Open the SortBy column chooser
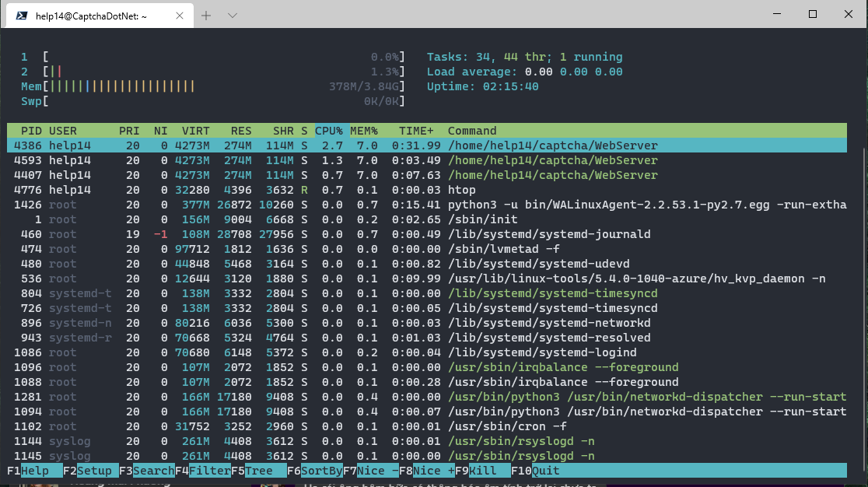 click(315, 471)
